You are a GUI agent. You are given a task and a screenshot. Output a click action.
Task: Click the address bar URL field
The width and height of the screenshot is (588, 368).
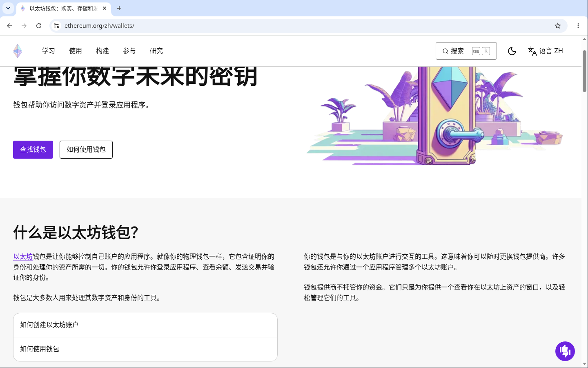pyautogui.click(x=308, y=26)
